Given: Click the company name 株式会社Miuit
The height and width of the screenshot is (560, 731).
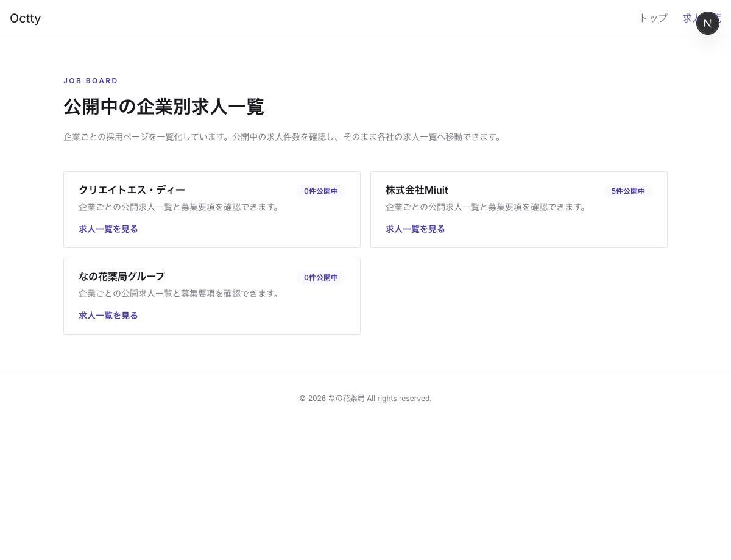Looking at the screenshot, I should (x=417, y=190).
